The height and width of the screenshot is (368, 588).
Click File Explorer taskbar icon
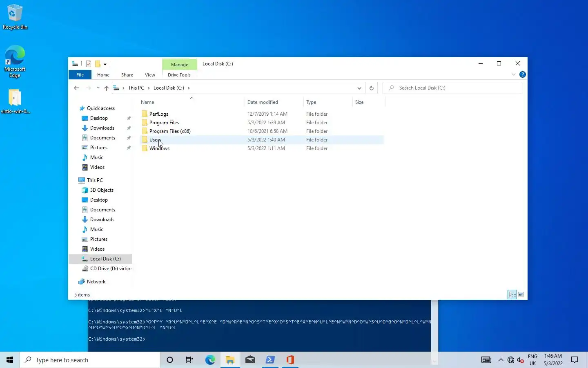tap(230, 360)
